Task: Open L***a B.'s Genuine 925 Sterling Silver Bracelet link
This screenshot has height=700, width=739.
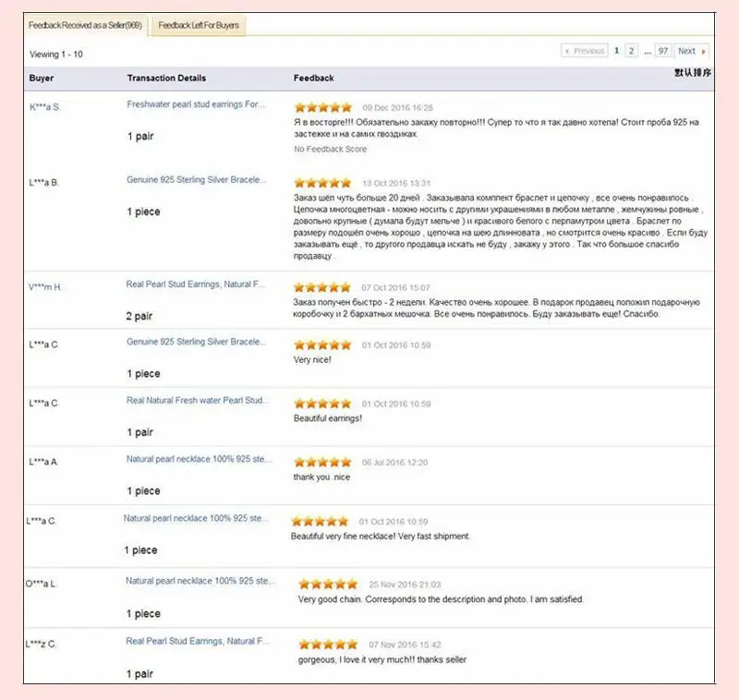Action: click(196, 179)
